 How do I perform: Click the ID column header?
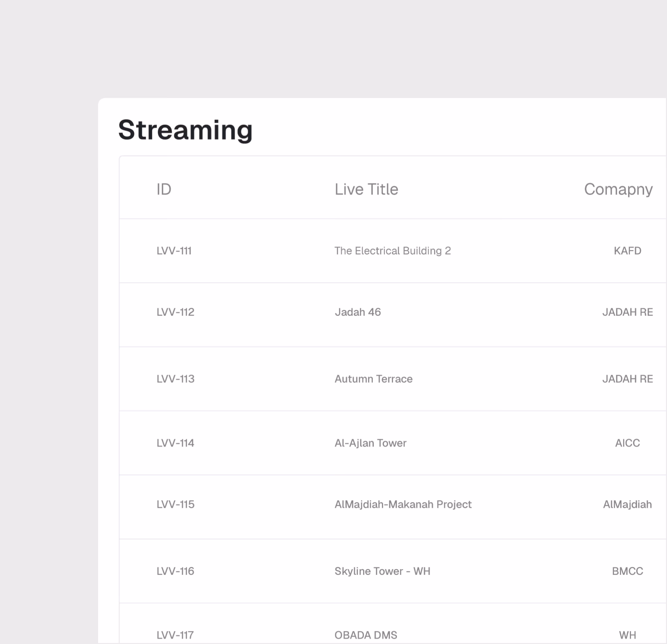(164, 189)
